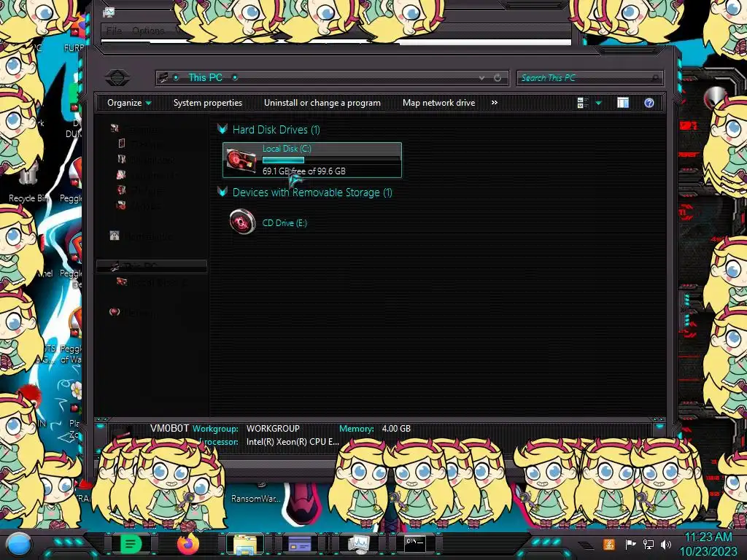Select This PC in navigation pane
Viewport: 747px width, 560px height.
(x=152, y=266)
